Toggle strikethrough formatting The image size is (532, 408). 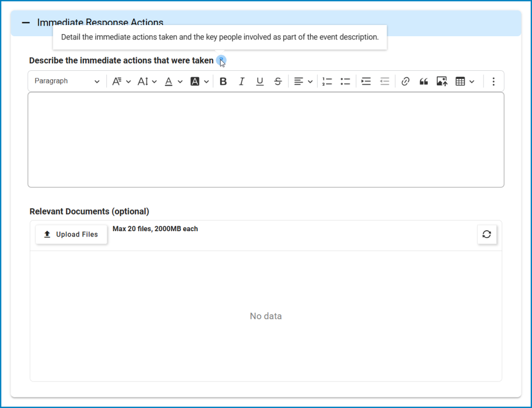[278, 81]
